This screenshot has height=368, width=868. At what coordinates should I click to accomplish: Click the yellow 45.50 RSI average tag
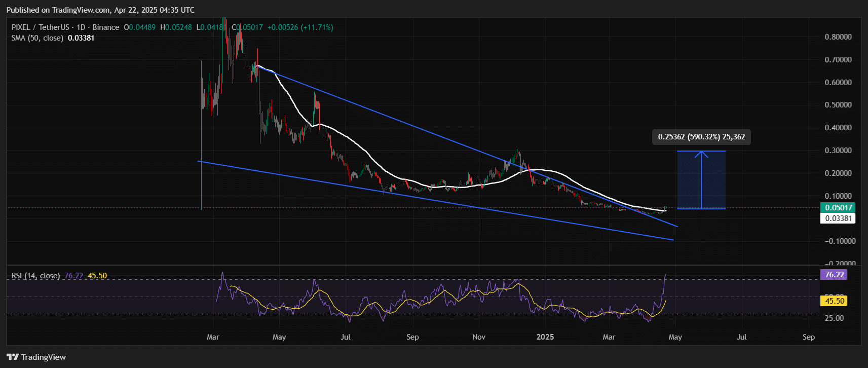tap(834, 301)
